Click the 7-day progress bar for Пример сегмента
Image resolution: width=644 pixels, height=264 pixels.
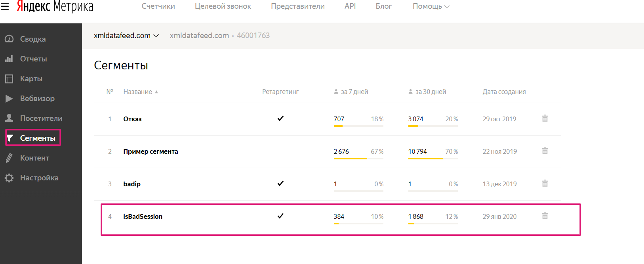[358, 159]
